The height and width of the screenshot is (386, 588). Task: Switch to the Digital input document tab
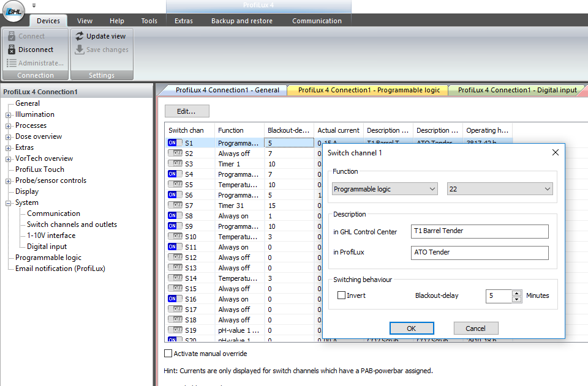[x=517, y=90]
